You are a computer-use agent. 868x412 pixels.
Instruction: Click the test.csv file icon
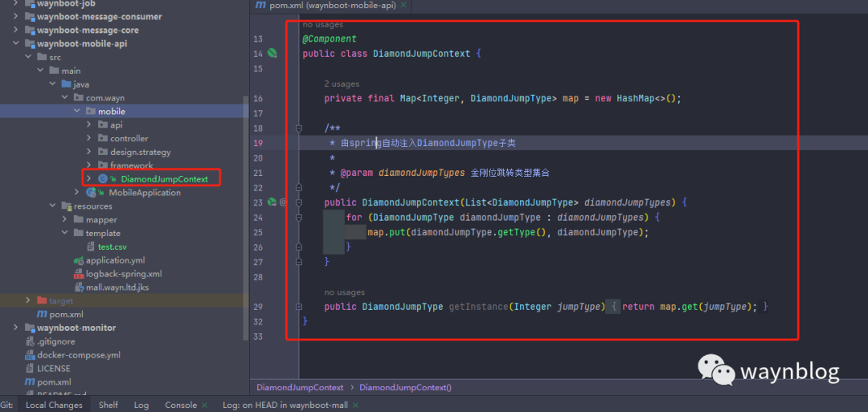click(x=91, y=247)
